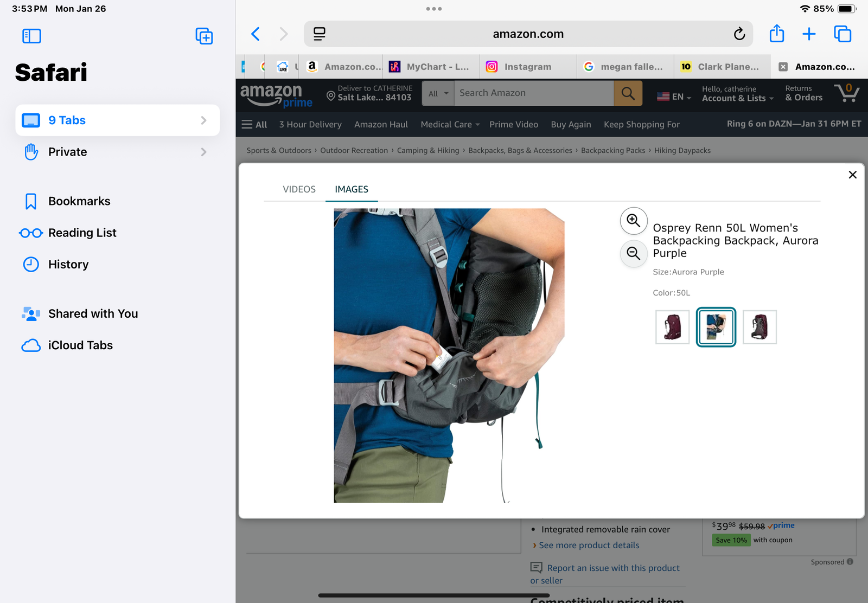Screen dimensions: 868x603
Task: Open See more product details link
Action: [x=589, y=546]
